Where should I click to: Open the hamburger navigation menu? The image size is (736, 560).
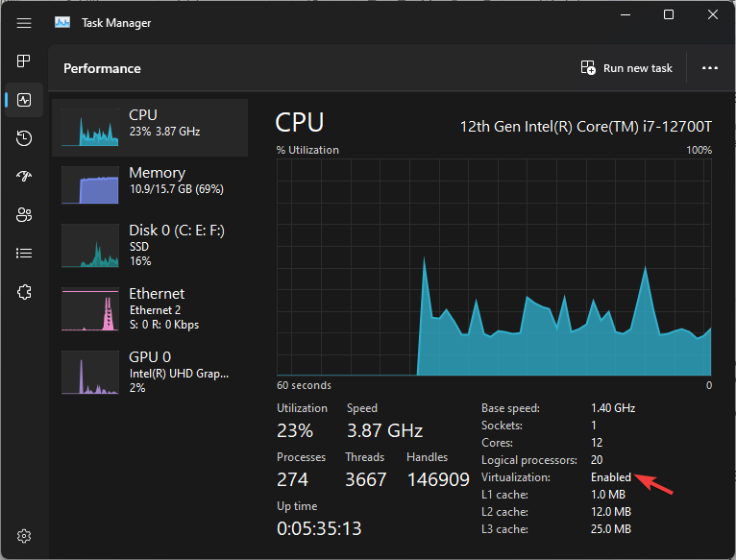click(24, 23)
